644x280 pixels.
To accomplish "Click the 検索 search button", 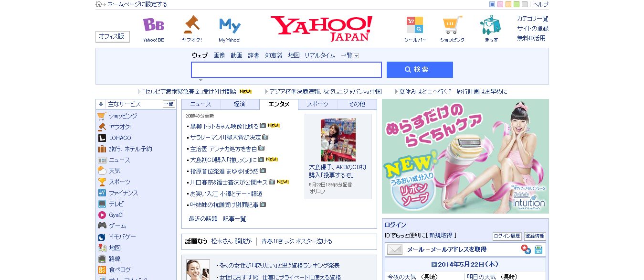I will click(x=420, y=70).
